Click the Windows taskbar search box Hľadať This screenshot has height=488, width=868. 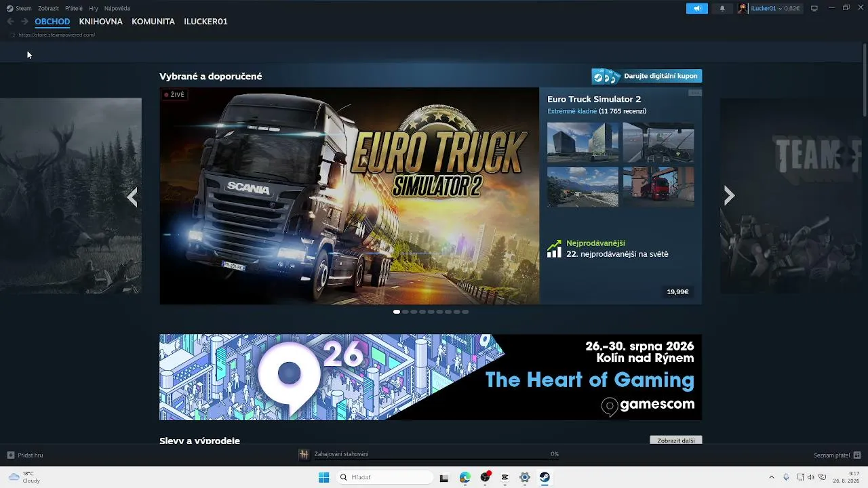point(384,477)
